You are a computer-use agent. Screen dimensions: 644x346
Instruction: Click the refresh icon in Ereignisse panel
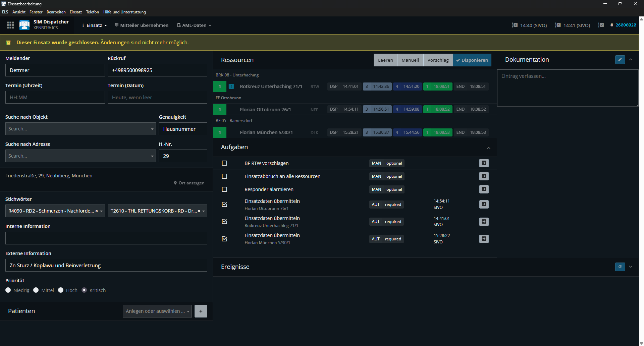pos(620,267)
